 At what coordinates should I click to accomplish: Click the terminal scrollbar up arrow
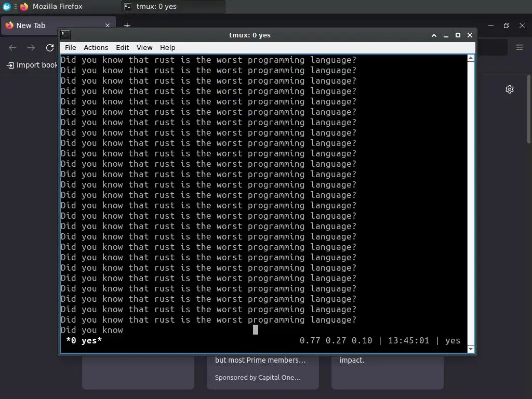pyautogui.click(x=471, y=58)
